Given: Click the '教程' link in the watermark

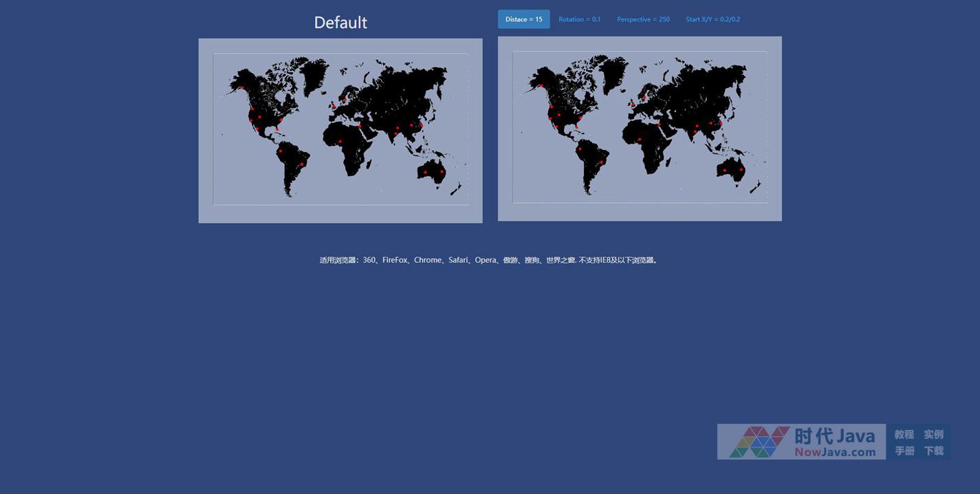Looking at the screenshot, I should (x=904, y=434).
